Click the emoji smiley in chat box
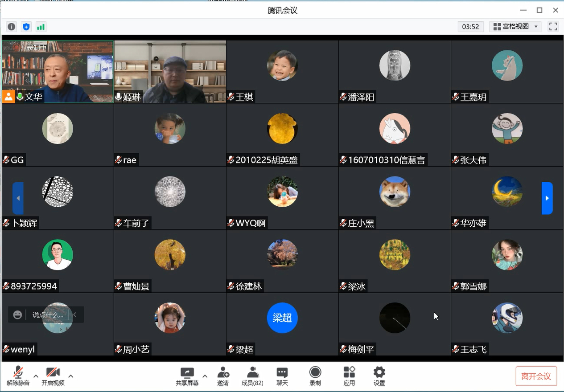The image size is (564, 392). pyautogui.click(x=18, y=315)
